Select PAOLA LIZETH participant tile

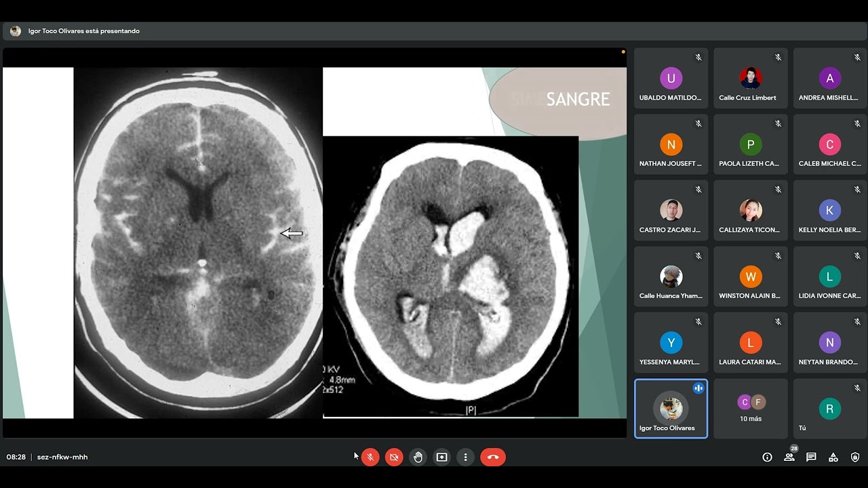750,144
